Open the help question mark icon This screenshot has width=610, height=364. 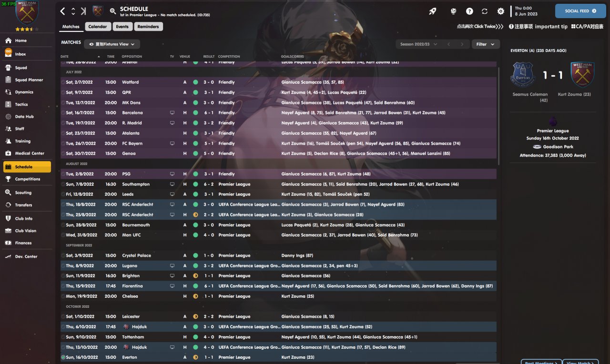[x=469, y=11]
